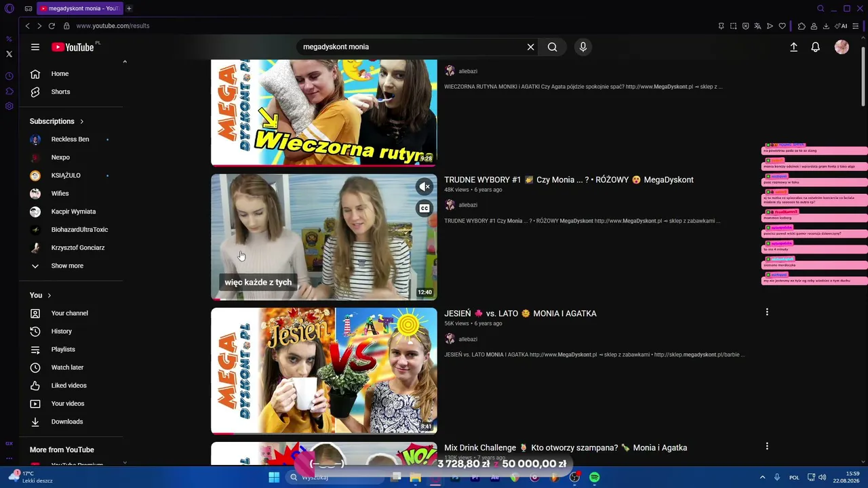Open Opera sidebar settings gear
The width and height of the screenshot is (868, 488).
click(9, 106)
